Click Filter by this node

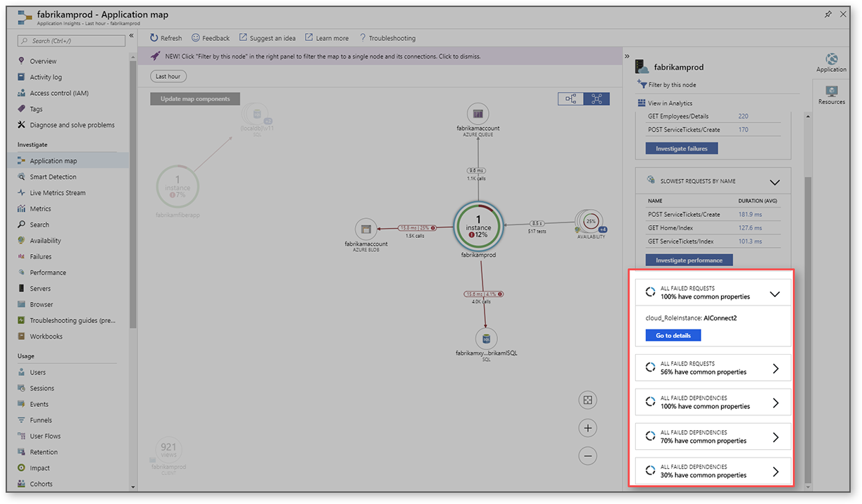click(666, 85)
